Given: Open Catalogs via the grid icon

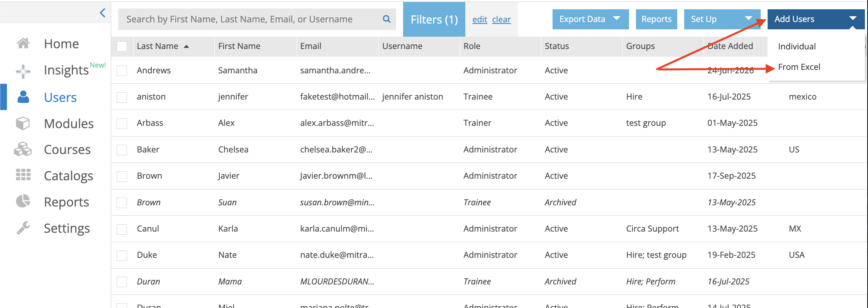Looking at the screenshot, I should (23, 175).
